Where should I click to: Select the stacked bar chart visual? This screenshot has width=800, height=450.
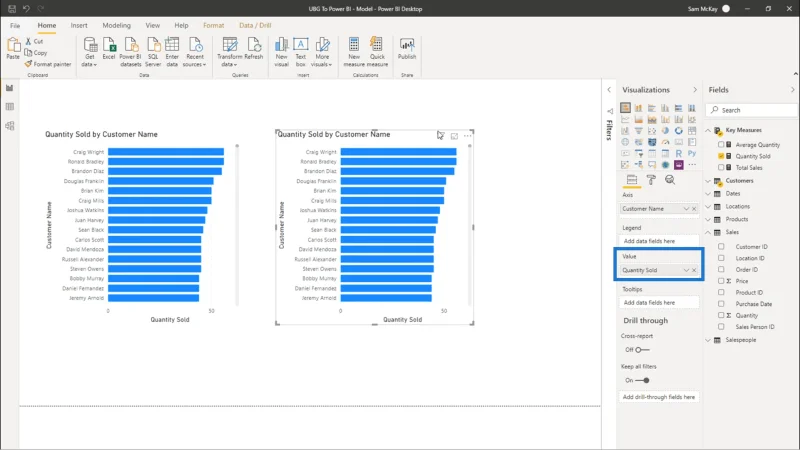[x=626, y=108]
